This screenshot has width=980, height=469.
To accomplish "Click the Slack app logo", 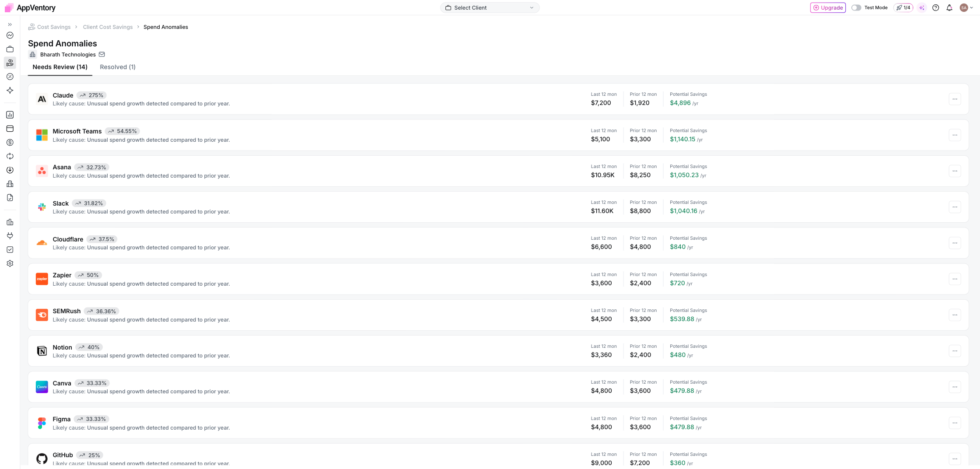I will [42, 207].
